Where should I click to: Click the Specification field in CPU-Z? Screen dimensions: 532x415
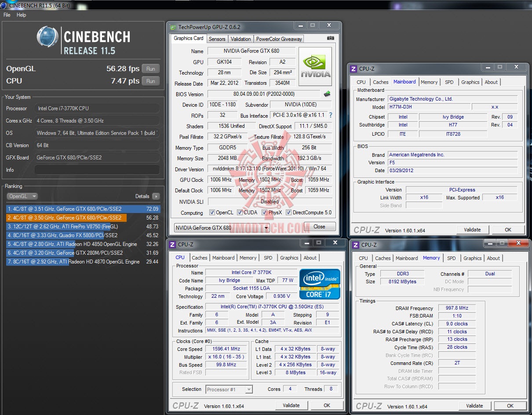(x=272, y=307)
